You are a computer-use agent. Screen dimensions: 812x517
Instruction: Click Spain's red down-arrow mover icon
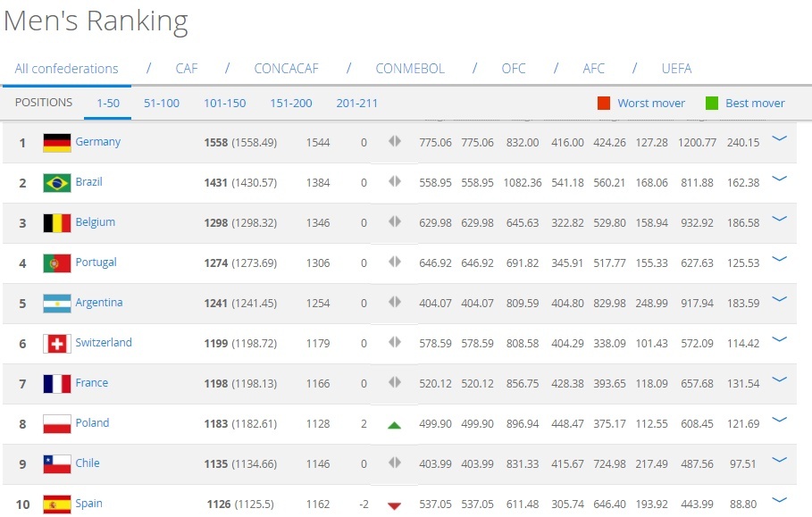coord(394,505)
